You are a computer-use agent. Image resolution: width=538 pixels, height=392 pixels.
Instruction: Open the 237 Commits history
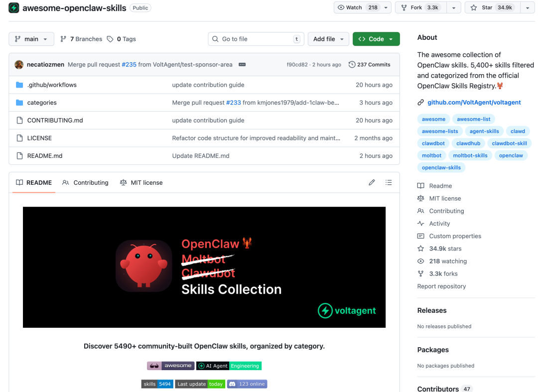(370, 64)
